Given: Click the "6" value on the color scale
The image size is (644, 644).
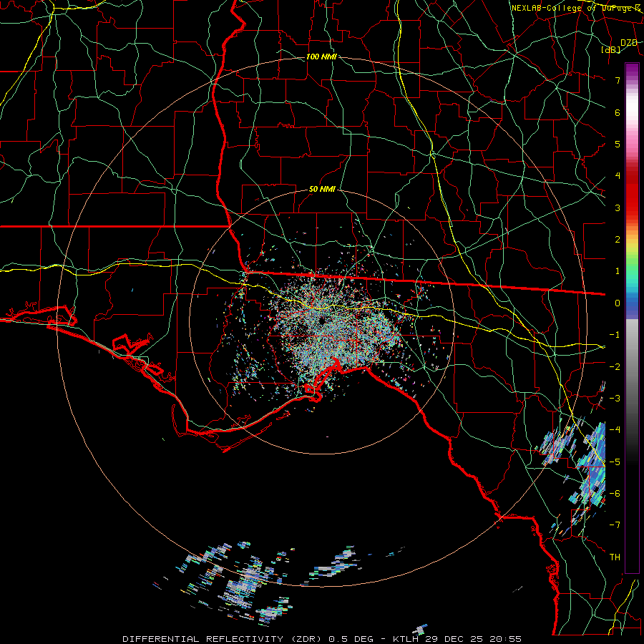Looking at the screenshot, I should [x=618, y=112].
